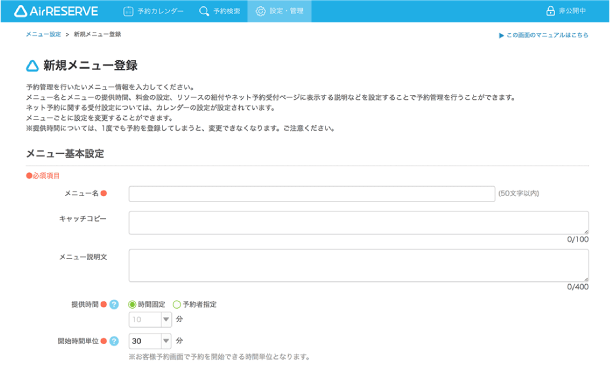Click the magnifier search icon in header
610x366 pixels.
[x=204, y=11]
